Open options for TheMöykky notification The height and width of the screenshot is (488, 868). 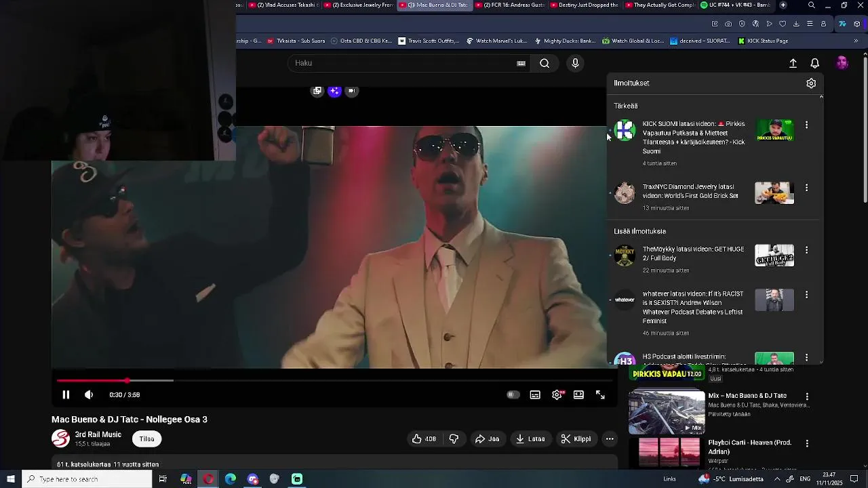806,250
